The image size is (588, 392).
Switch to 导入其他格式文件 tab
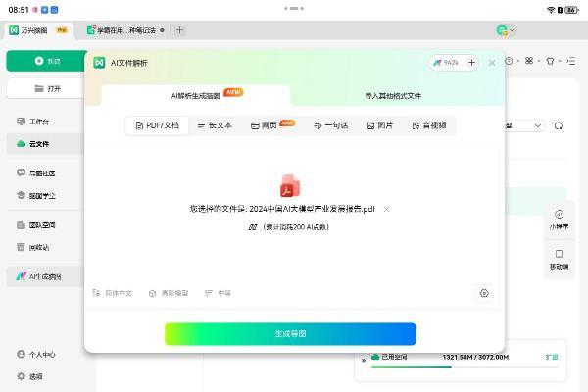coord(393,96)
